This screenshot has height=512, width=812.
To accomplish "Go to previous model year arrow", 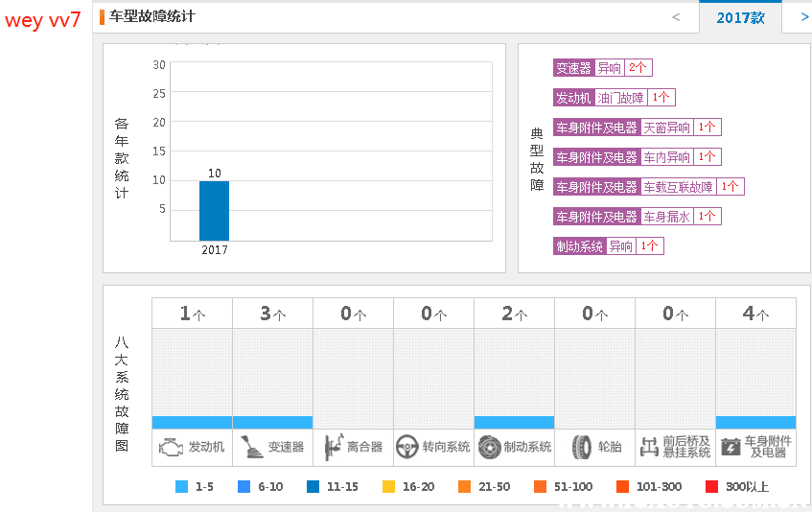I will click(x=676, y=17).
